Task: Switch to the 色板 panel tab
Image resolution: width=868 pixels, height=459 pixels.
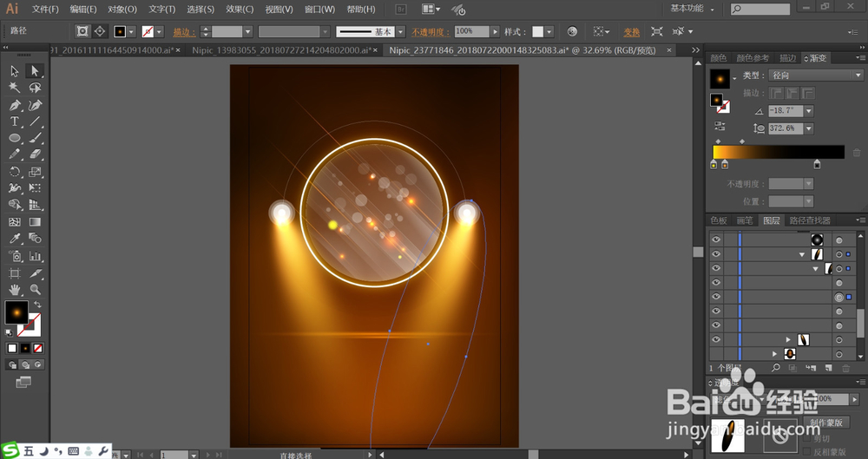Action: click(x=719, y=220)
